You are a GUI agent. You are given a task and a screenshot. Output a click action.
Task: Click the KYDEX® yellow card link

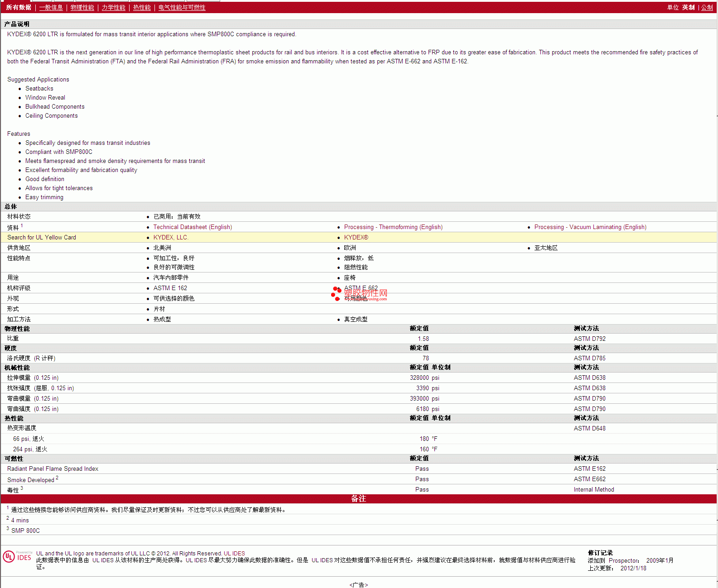[x=356, y=238]
